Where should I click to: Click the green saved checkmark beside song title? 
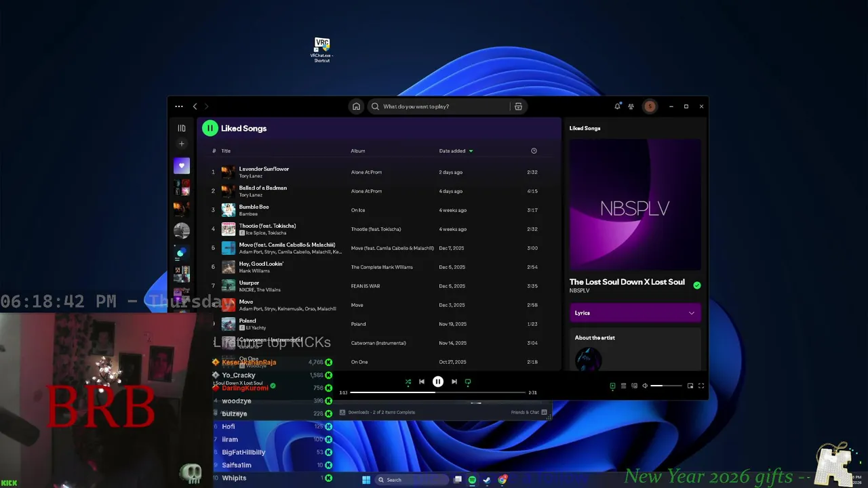coord(696,285)
